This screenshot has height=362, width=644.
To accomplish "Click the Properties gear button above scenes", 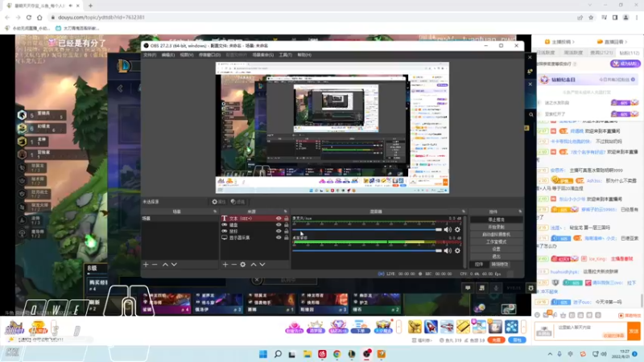I will click(x=218, y=202).
